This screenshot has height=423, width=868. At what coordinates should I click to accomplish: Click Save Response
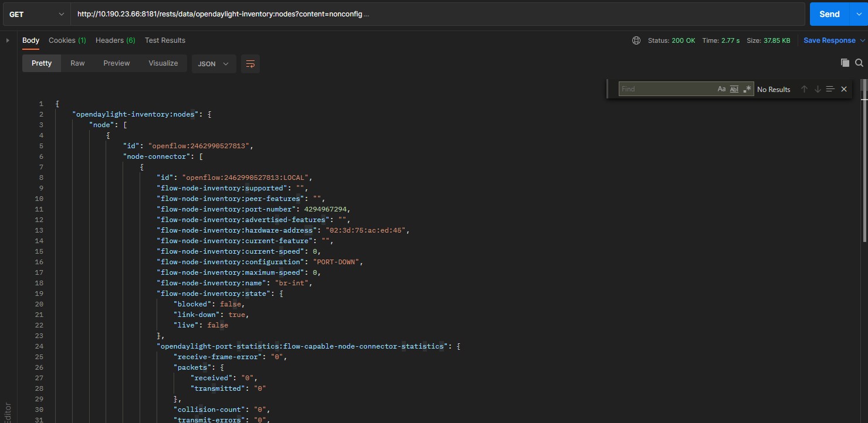(x=829, y=40)
